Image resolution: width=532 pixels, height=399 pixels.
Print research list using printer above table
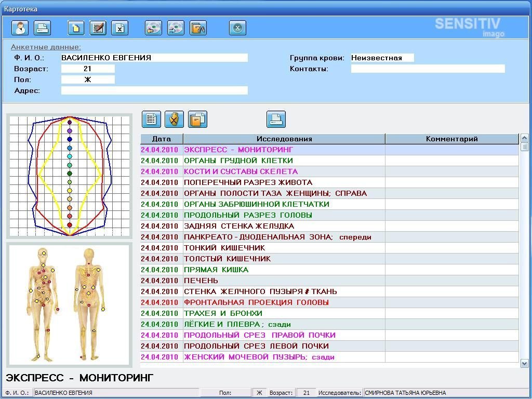(276, 119)
